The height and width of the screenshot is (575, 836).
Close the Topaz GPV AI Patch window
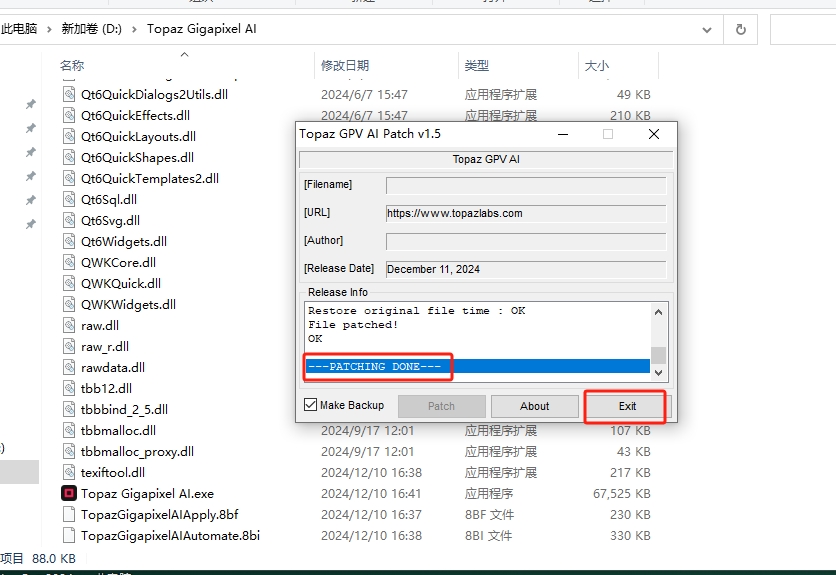tap(654, 134)
